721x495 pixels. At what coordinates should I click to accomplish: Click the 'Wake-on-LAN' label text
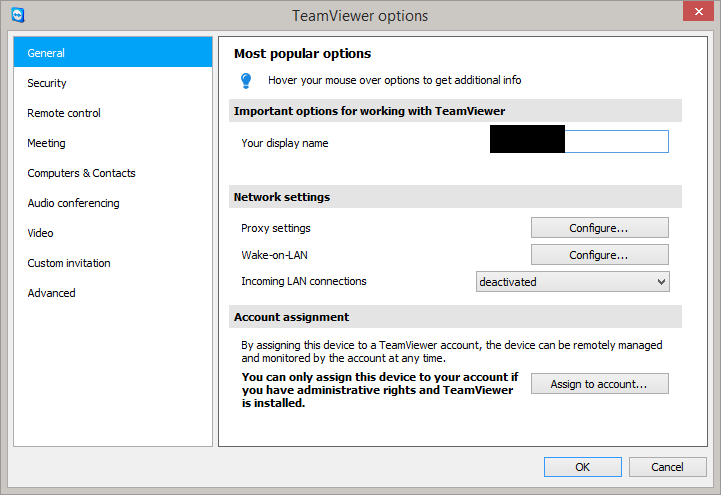coord(275,255)
